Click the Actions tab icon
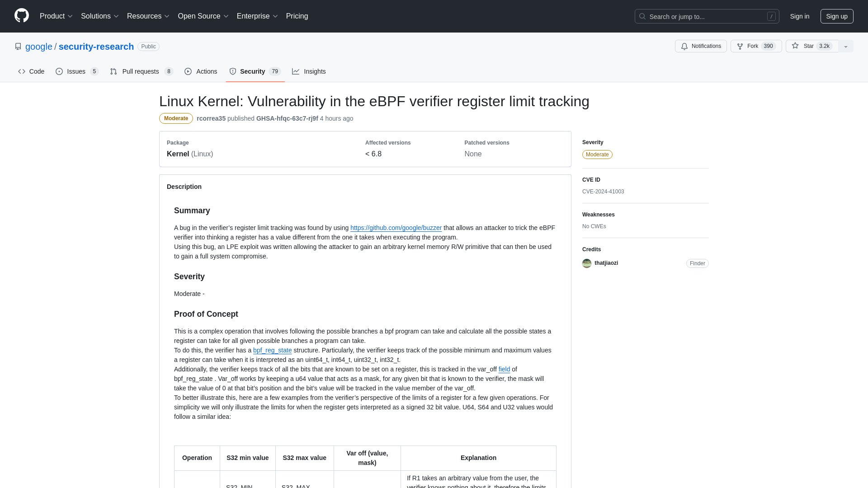The width and height of the screenshot is (868, 488). tap(188, 71)
